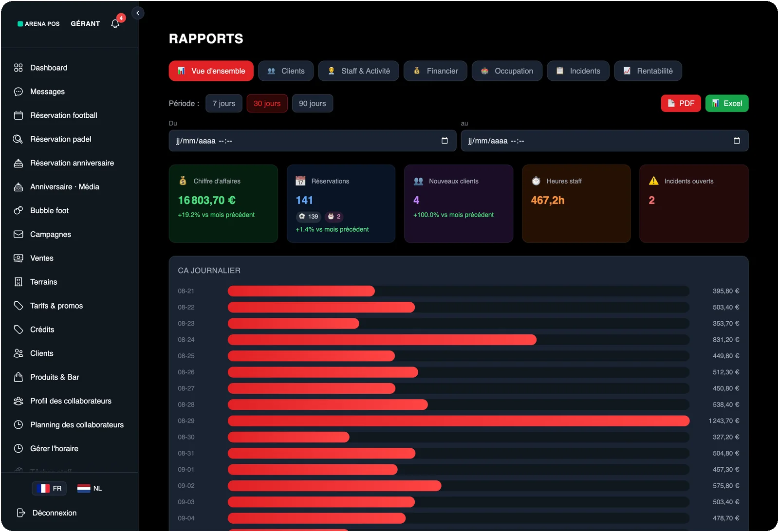Click the Clients people icon in sidebar
The width and height of the screenshot is (779, 532).
coord(19,353)
